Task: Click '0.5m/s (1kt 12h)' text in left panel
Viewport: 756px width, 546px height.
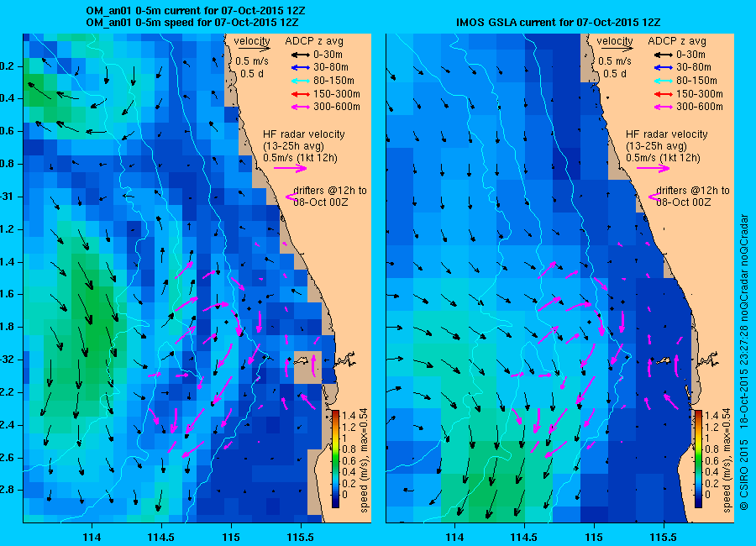Action: coord(301,158)
